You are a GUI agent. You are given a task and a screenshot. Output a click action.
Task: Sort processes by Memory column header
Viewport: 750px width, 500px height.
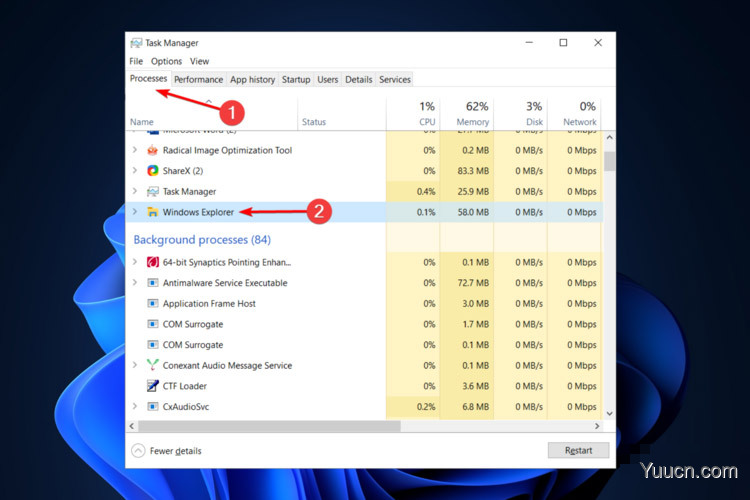(x=473, y=113)
